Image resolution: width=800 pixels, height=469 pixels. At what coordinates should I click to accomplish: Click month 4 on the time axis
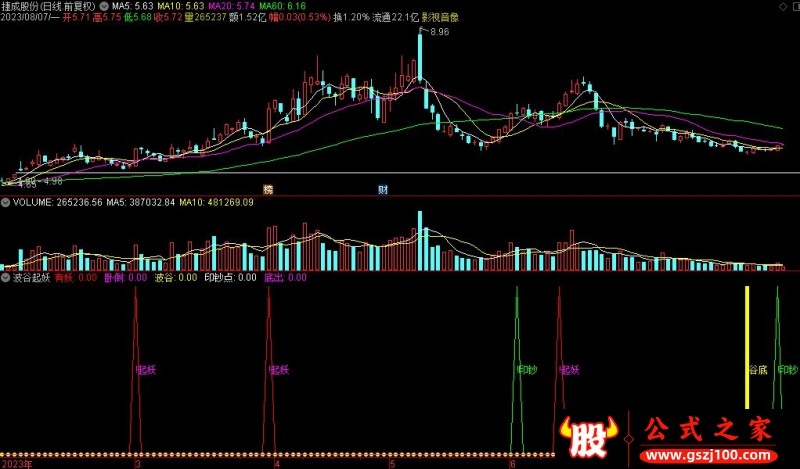277,464
